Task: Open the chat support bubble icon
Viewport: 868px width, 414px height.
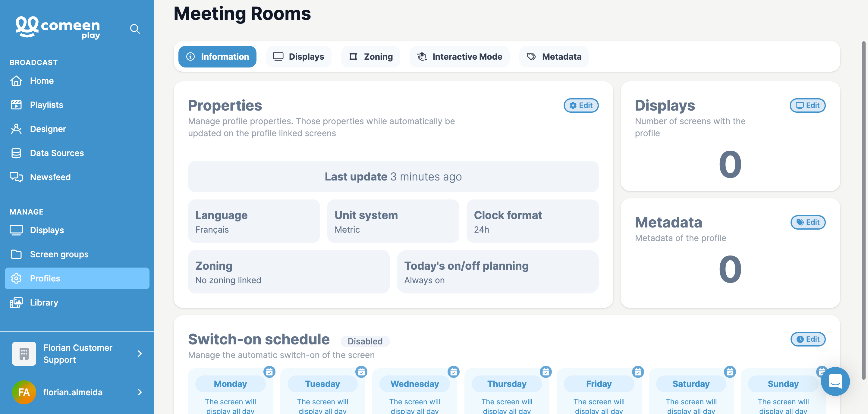Action: point(835,381)
